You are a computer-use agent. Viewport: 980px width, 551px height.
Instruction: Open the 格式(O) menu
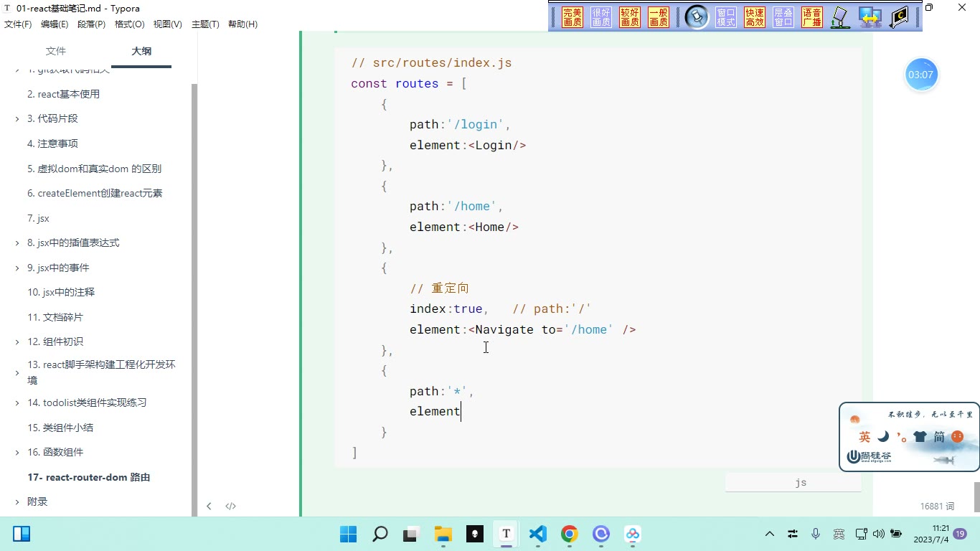tap(129, 24)
